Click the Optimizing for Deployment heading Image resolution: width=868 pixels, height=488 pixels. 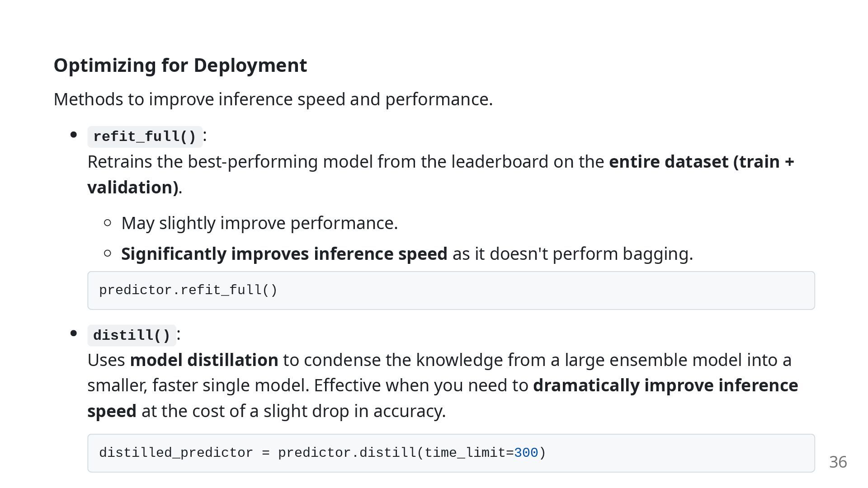point(180,66)
